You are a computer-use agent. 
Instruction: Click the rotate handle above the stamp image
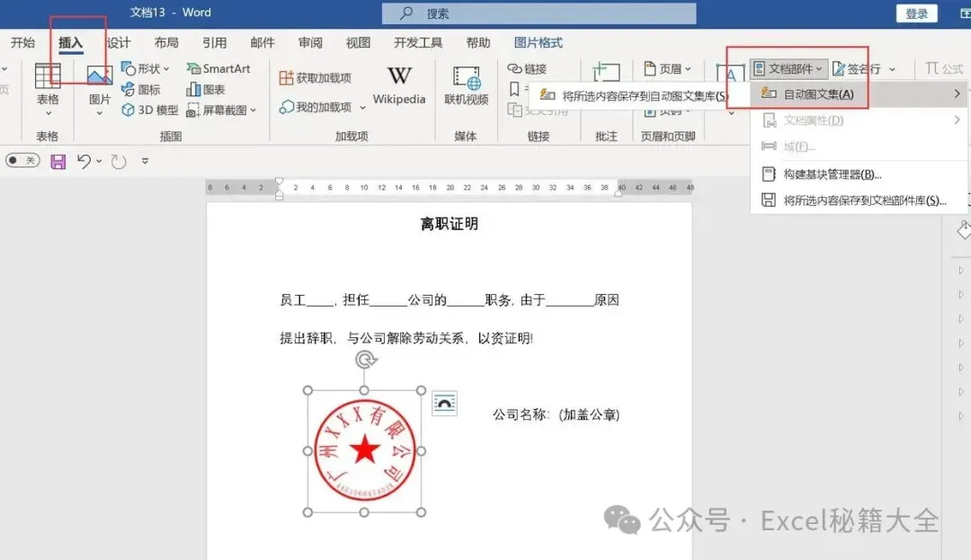coord(366,360)
